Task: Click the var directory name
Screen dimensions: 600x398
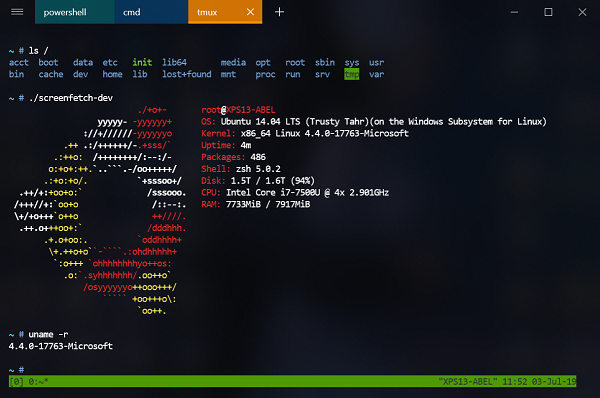Action: coord(376,74)
